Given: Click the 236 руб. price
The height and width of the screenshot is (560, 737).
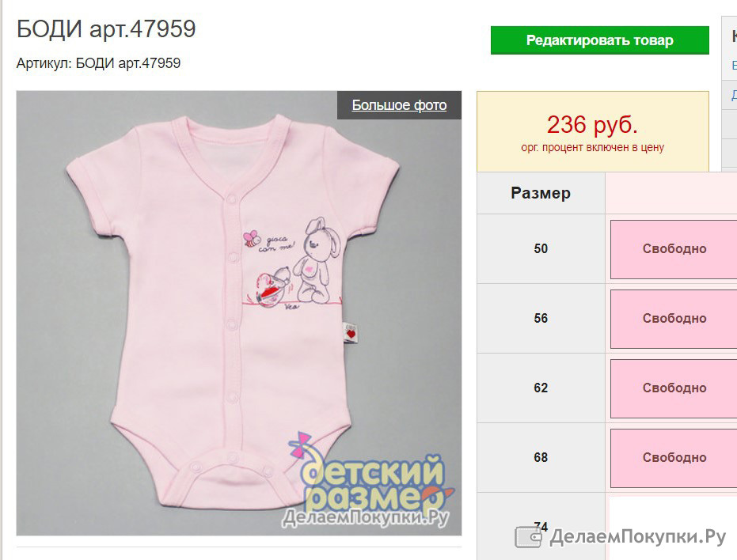Looking at the screenshot, I should pos(592,125).
